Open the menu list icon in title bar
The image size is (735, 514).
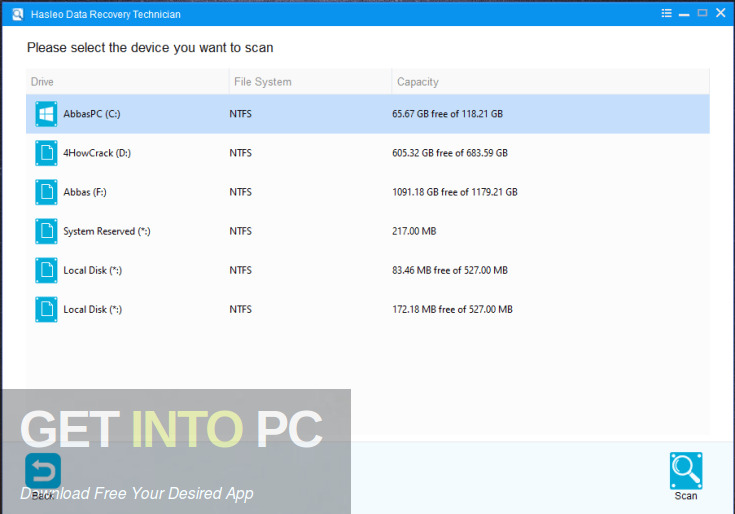click(x=666, y=13)
